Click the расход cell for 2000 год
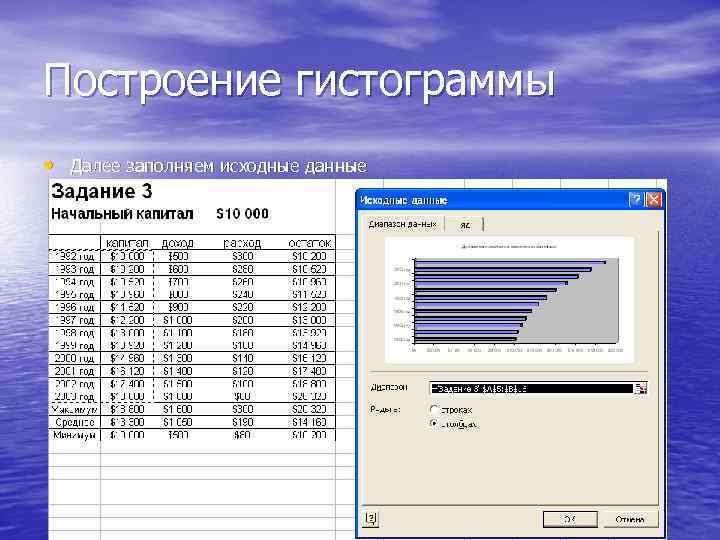The image size is (720, 540). point(242,358)
